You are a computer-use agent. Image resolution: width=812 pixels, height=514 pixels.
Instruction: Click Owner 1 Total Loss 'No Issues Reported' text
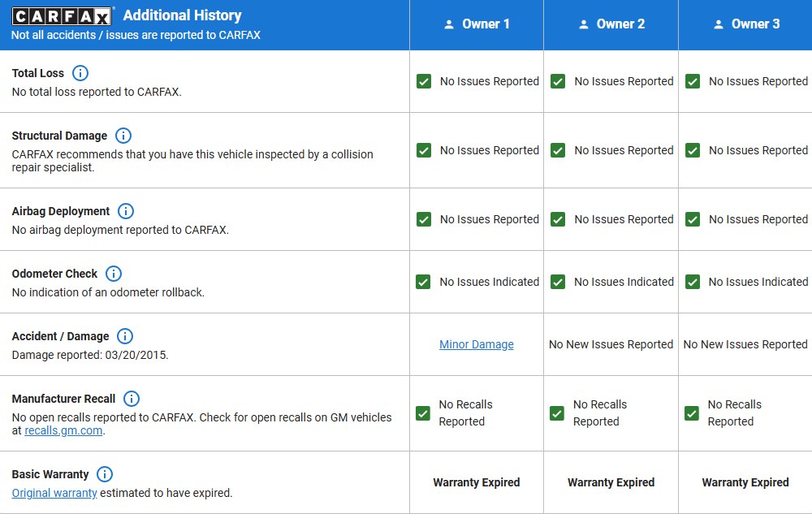click(490, 81)
